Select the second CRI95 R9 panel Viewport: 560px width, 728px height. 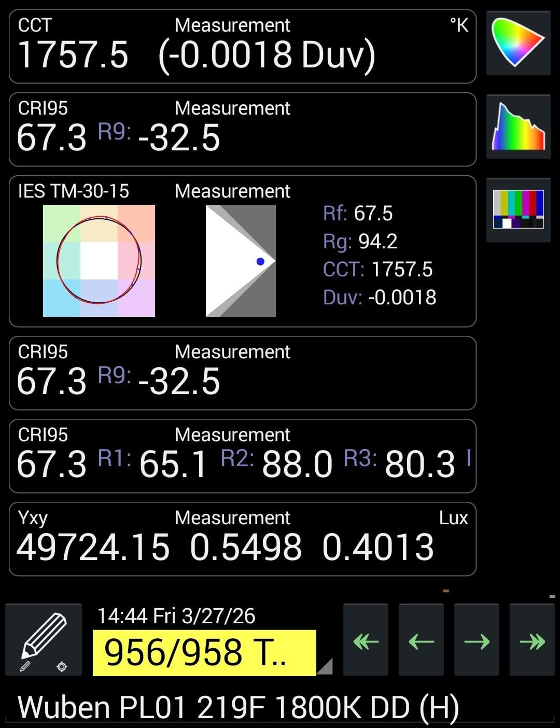pyautogui.click(x=242, y=373)
